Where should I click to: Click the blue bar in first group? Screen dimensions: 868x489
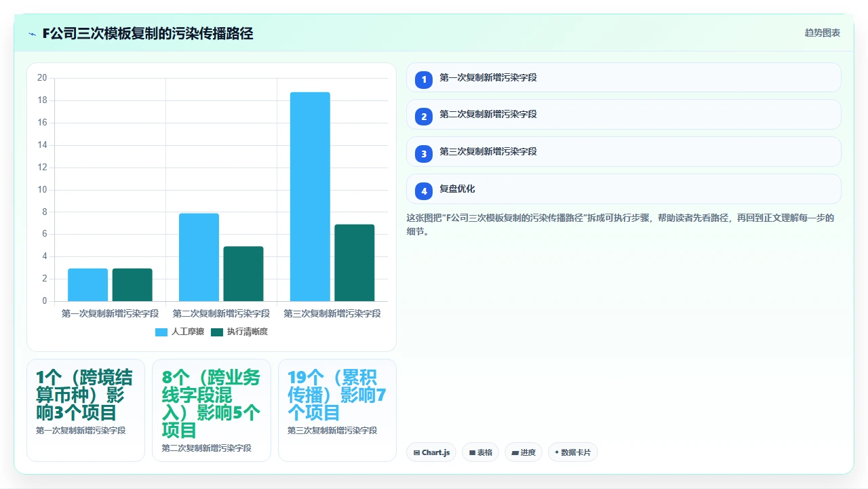(x=87, y=285)
